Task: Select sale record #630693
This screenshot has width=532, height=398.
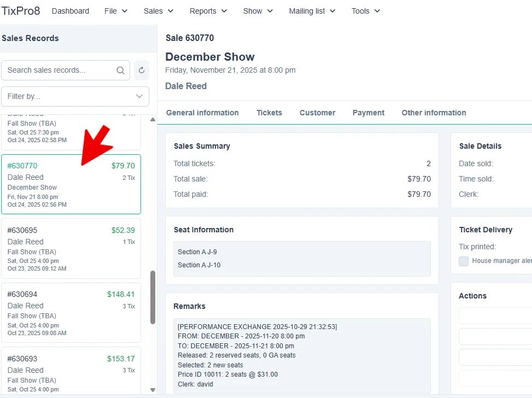Action: click(x=71, y=371)
